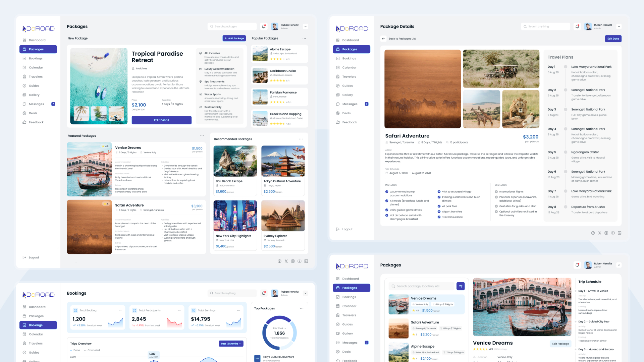
Task: Click the Total Earnings dollar icon
Action: (x=194, y=310)
